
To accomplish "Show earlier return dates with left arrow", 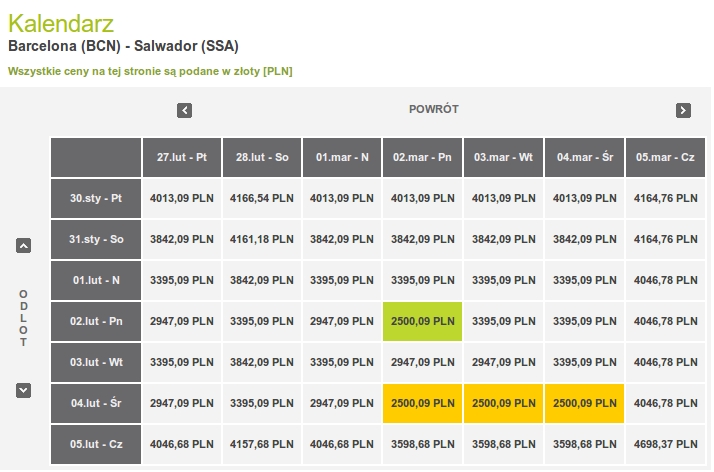I will (x=184, y=110).
